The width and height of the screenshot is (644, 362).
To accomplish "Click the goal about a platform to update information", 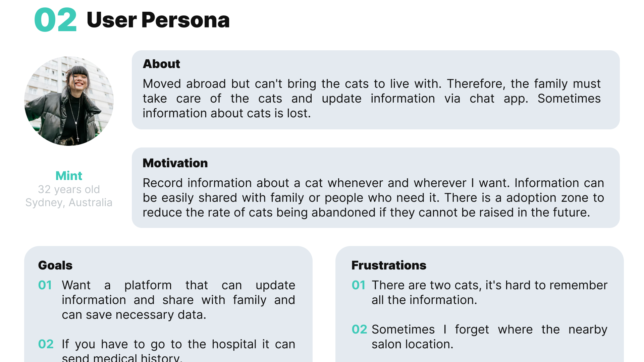I will 178,300.
